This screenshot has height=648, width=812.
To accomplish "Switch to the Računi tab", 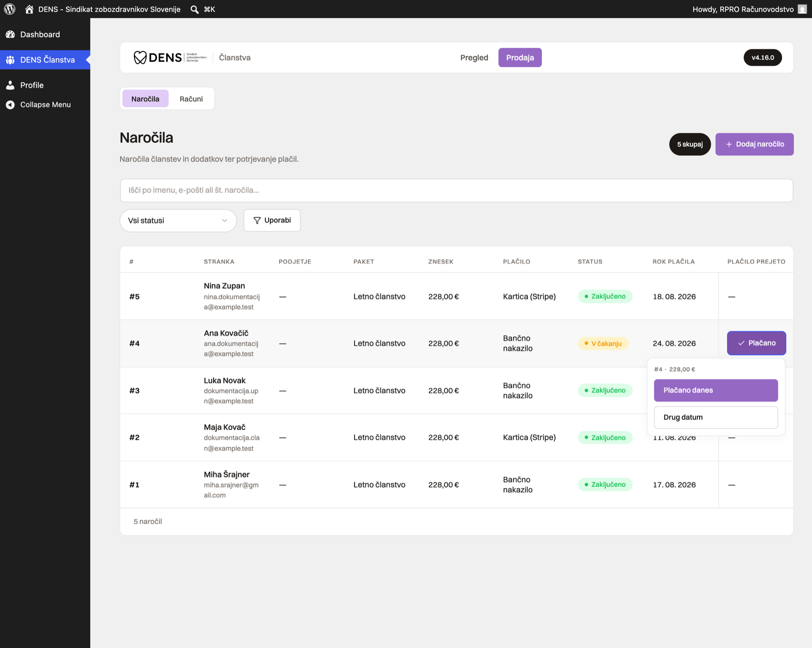I will (191, 98).
